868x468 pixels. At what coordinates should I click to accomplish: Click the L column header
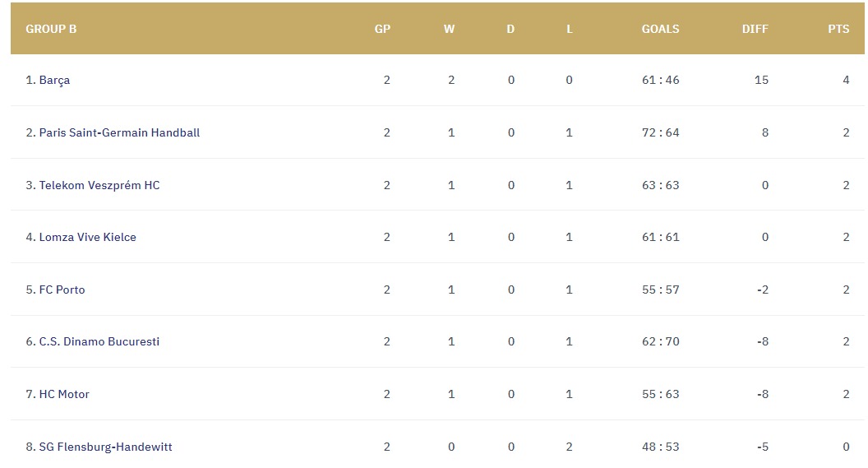coord(569,29)
